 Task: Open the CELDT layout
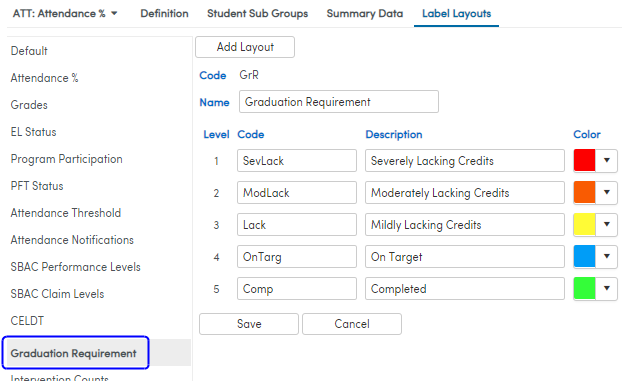(27, 321)
